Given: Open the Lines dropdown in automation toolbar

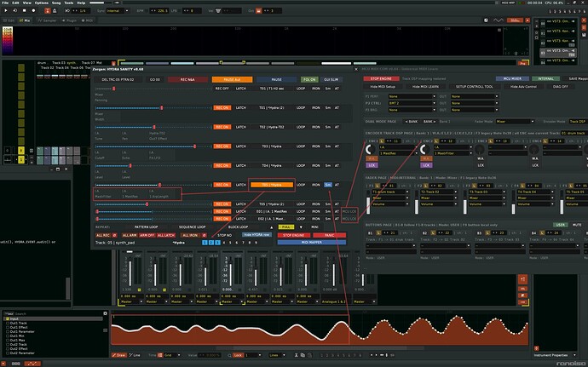Looking at the screenshot, I should pos(277,355).
